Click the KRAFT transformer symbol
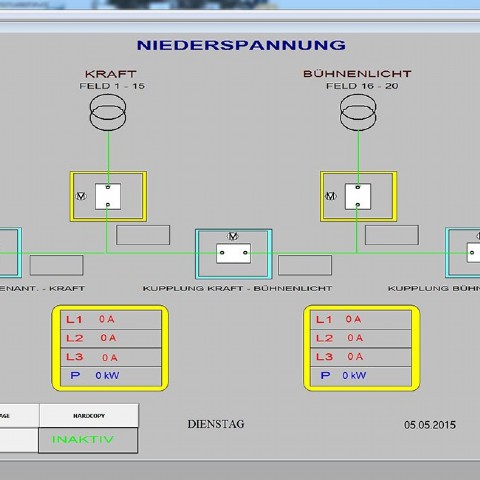Image resolution: width=480 pixels, height=480 pixels. point(108,112)
